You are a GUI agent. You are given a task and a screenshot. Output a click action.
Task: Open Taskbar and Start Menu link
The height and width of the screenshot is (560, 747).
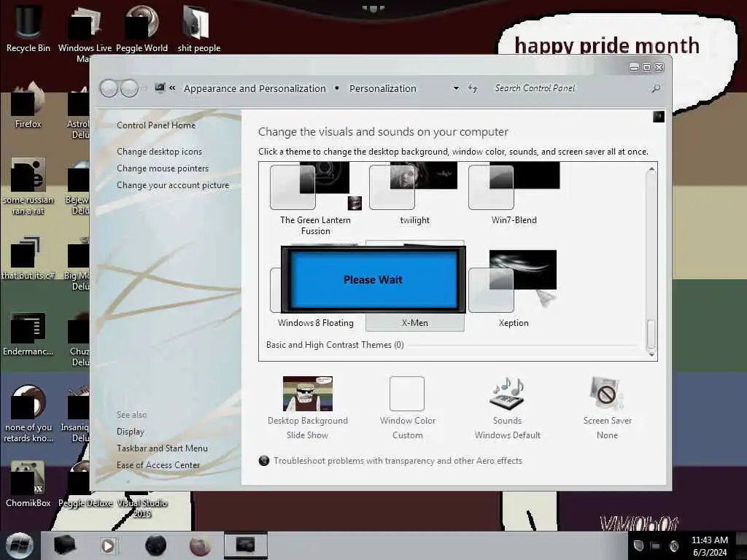[x=162, y=448]
